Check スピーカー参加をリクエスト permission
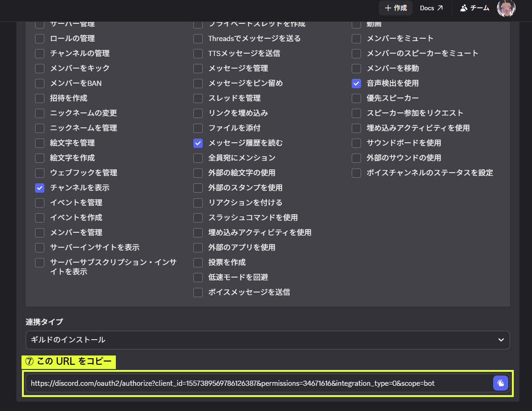The image size is (532, 411). click(x=356, y=113)
